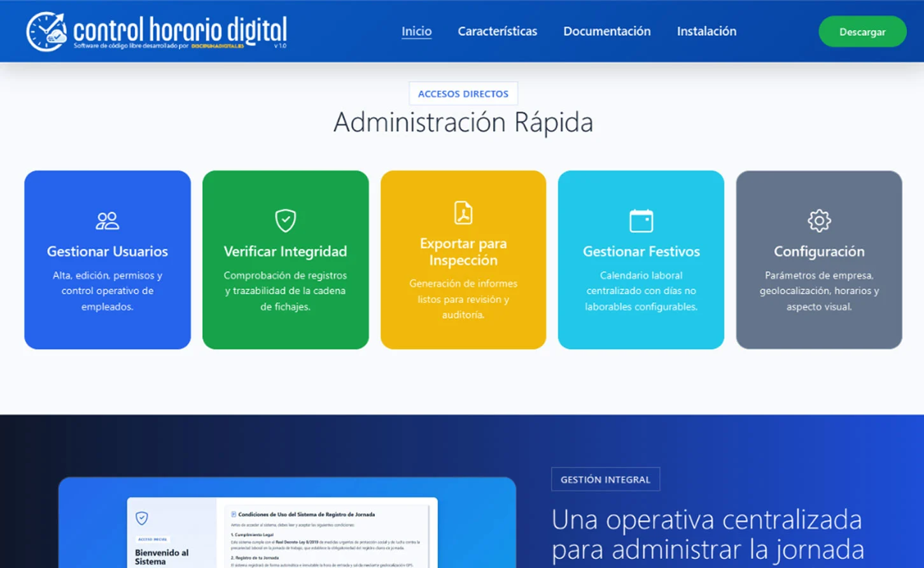Click 'Comprobación de registros y trazabilidad' description
The height and width of the screenshot is (568, 924).
[x=285, y=291]
